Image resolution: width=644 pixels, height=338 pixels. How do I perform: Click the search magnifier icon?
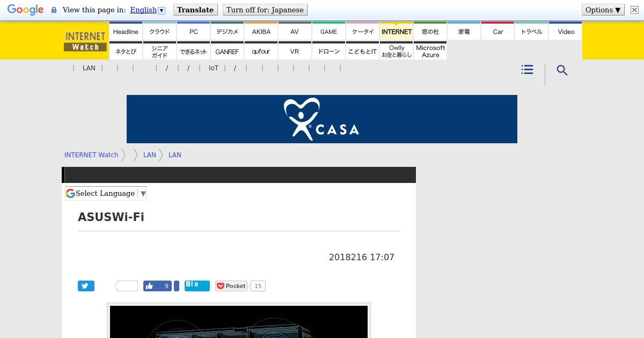pos(562,70)
